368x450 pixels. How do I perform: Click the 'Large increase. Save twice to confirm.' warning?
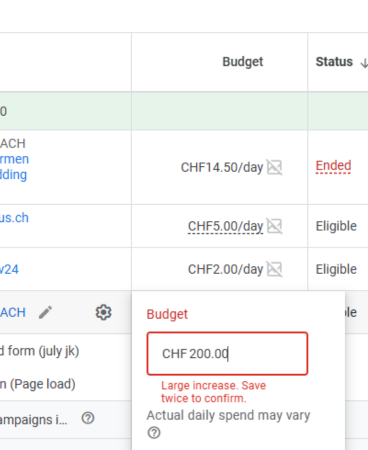pyautogui.click(x=213, y=392)
